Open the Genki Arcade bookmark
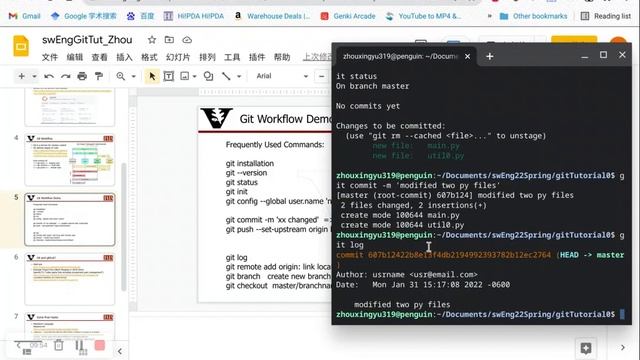This screenshot has width=640, height=360. [348, 16]
